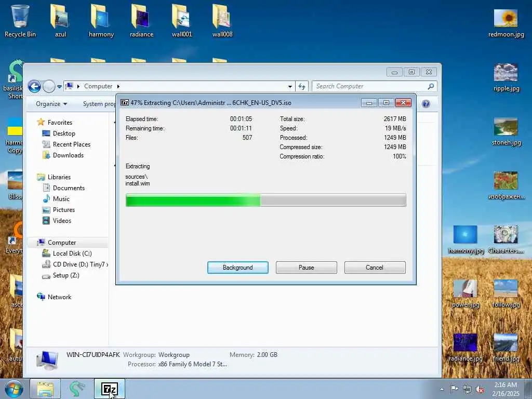The height and width of the screenshot is (399, 532).
Task: Select the poppy-field image file on desktop
Action: (506, 185)
